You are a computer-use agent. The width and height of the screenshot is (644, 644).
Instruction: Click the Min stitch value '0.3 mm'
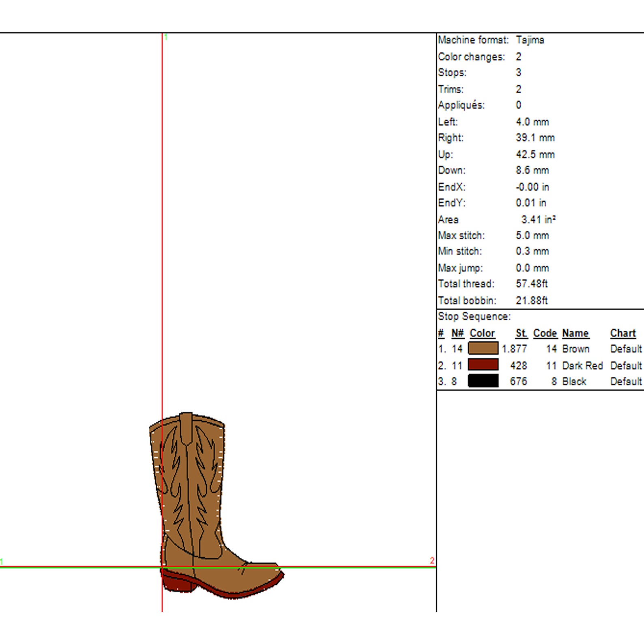click(532, 251)
